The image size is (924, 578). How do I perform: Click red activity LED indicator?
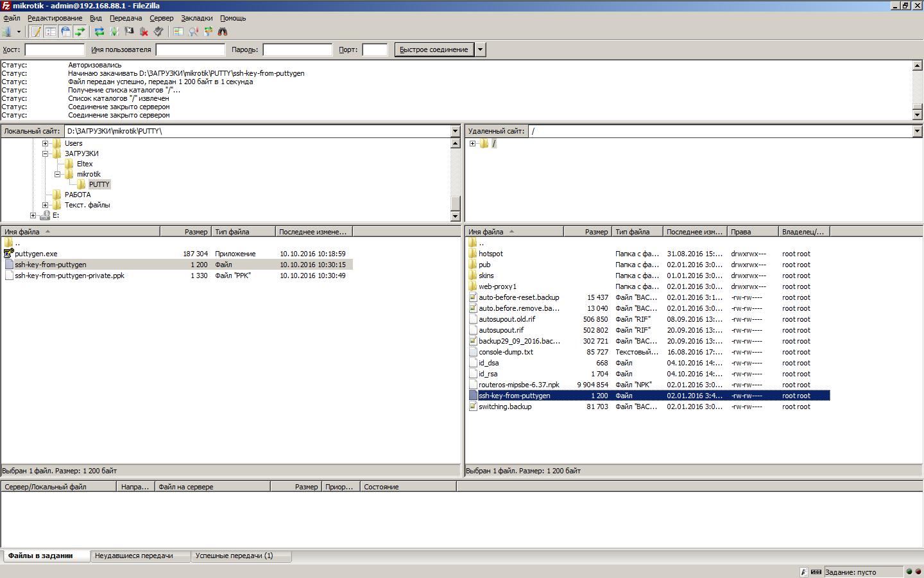click(918, 572)
